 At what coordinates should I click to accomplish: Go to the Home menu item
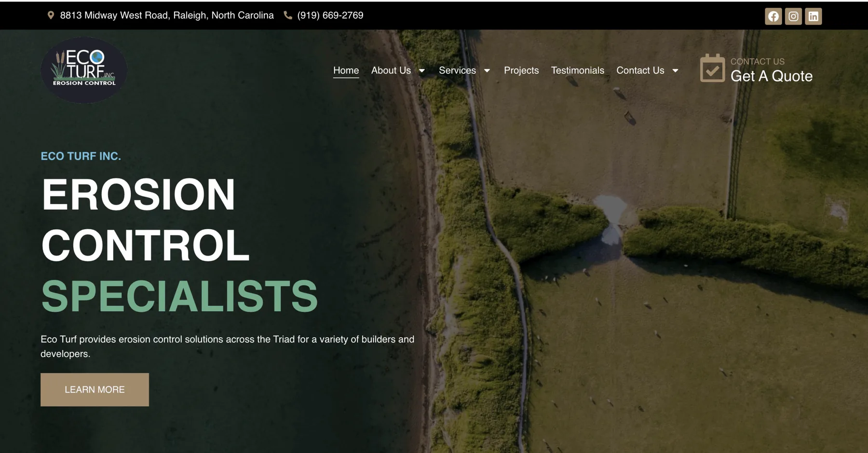pyautogui.click(x=346, y=70)
